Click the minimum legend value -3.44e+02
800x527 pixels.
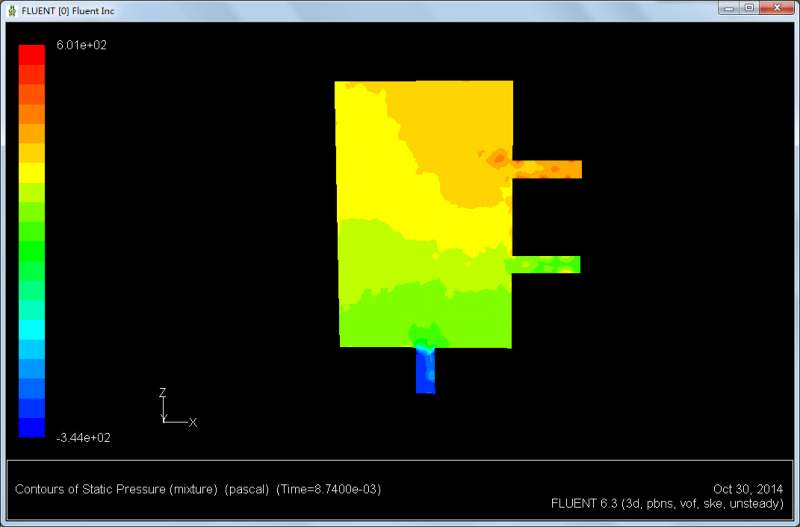83,438
